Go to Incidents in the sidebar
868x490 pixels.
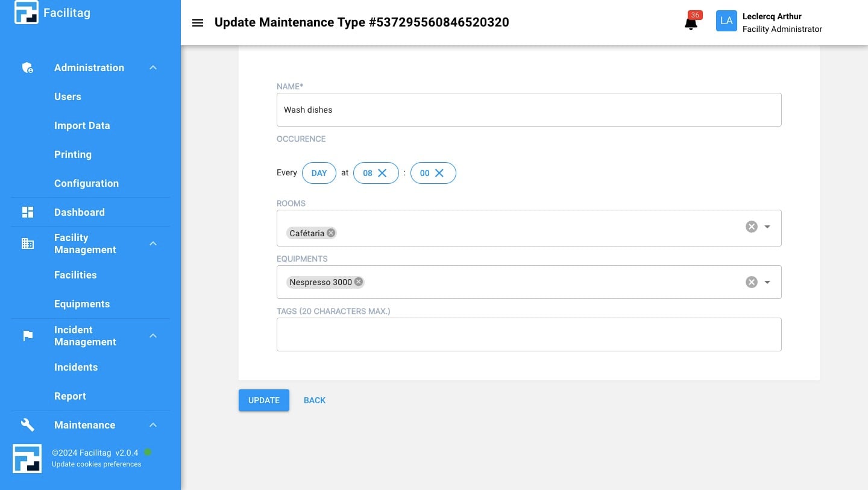76,367
